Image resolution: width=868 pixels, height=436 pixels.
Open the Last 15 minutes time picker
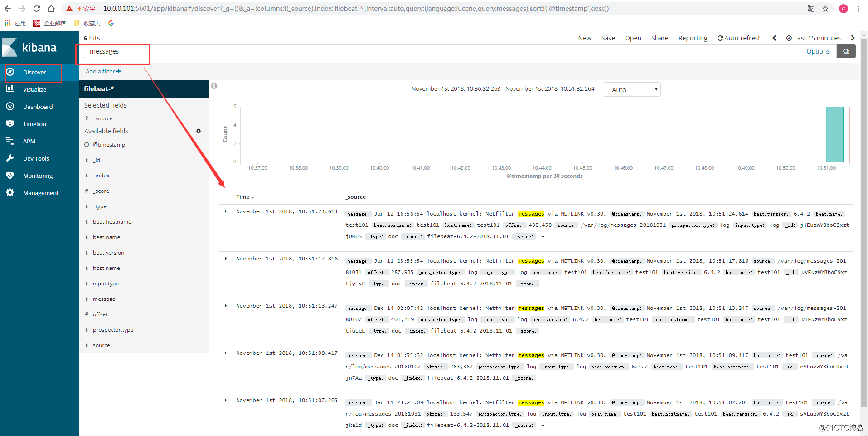tap(813, 38)
